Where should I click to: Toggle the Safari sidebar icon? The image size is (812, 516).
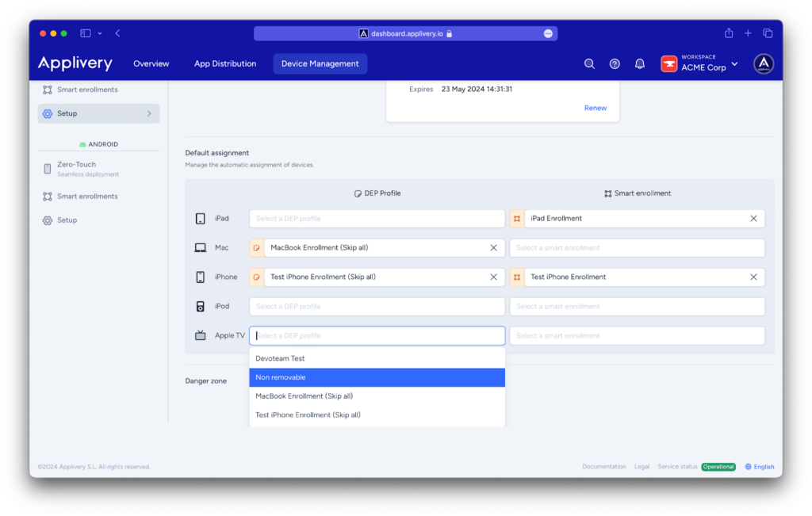point(86,33)
